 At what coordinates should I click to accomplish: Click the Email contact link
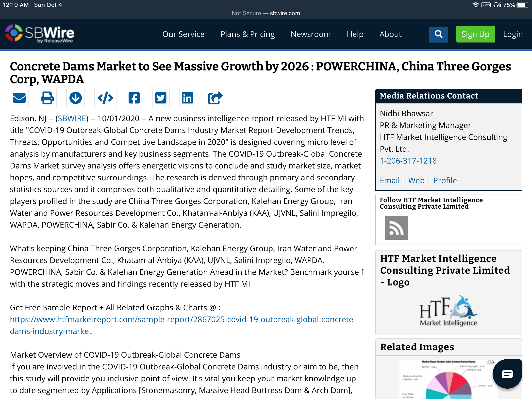tap(390, 181)
